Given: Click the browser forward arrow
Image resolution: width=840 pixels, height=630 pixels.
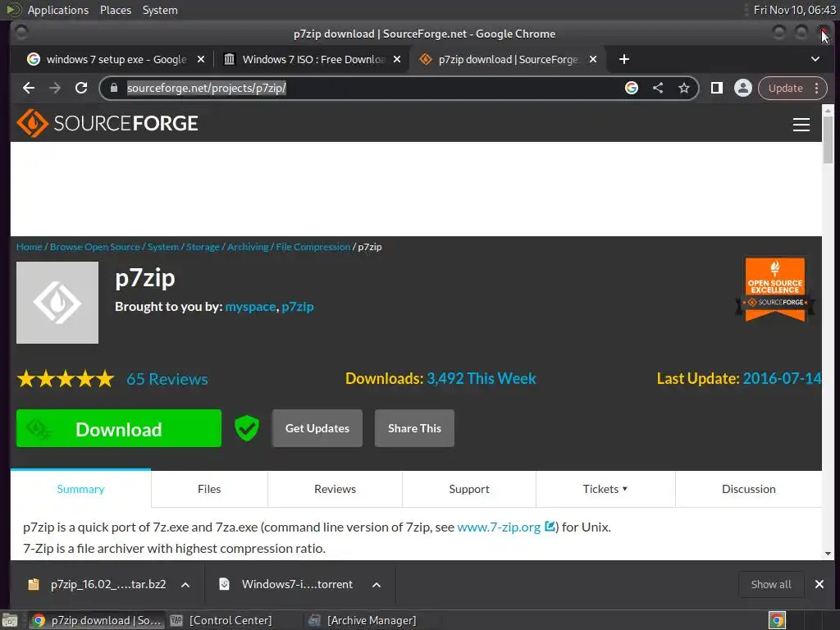Looking at the screenshot, I should pyautogui.click(x=55, y=88).
